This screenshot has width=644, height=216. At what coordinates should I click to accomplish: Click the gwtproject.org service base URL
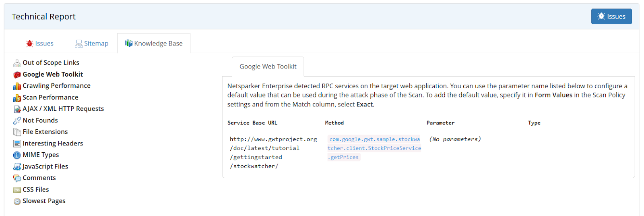[273, 152]
